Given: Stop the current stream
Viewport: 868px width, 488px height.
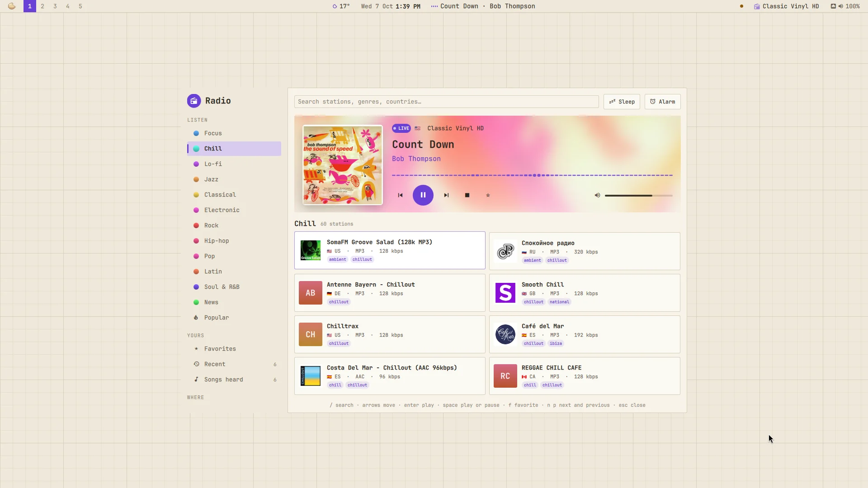Looking at the screenshot, I should click(467, 195).
